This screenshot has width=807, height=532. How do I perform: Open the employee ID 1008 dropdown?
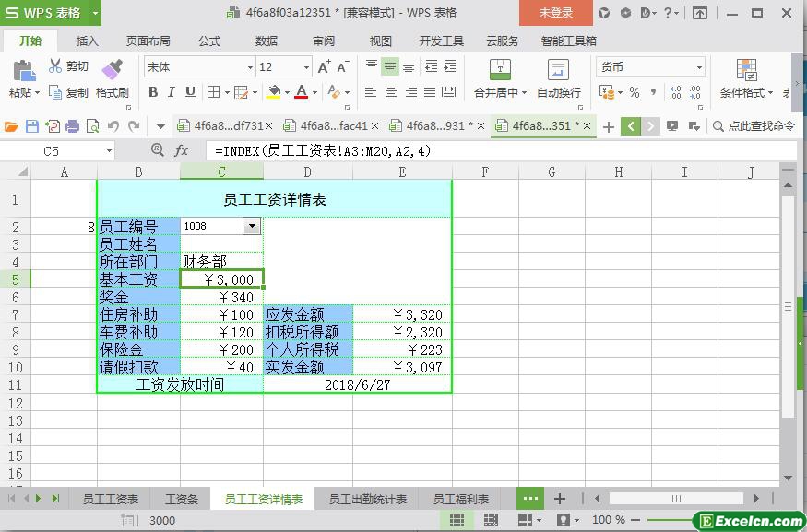coord(252,226)
